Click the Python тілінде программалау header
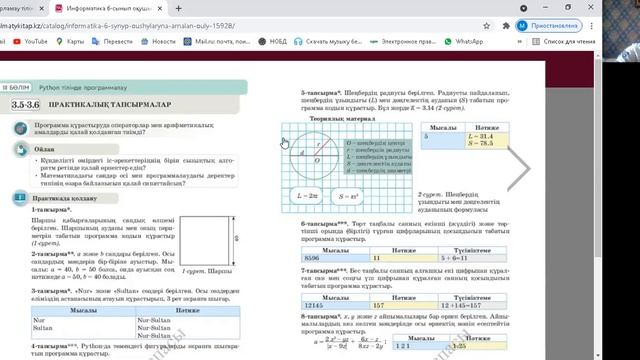Viewport: 640px width, 360px height. (83, 87)
